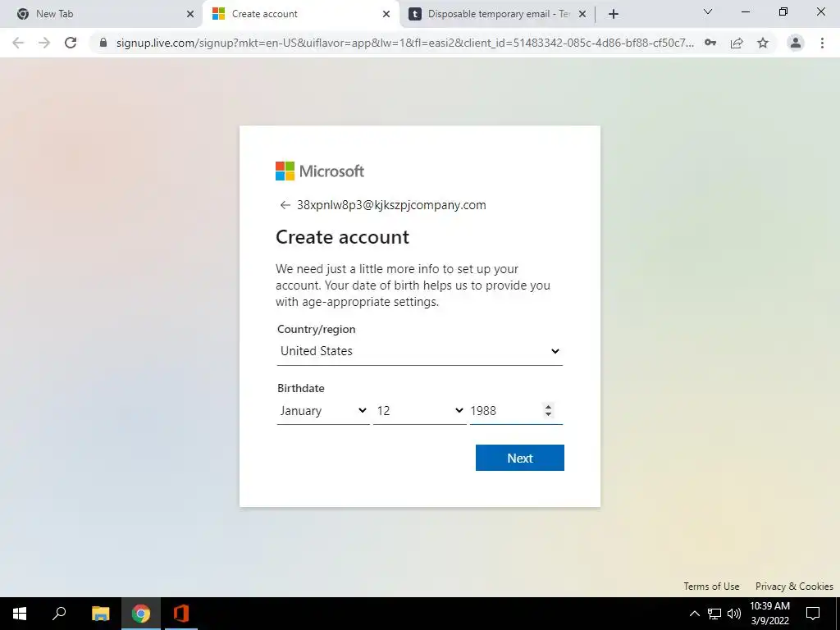Open the volume tray icon
This screenshot has height=630, width=840.
coord(734,614)
